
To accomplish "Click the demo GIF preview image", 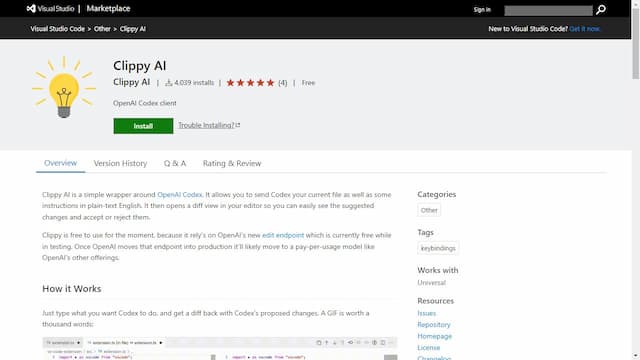I will pos(220,348).
